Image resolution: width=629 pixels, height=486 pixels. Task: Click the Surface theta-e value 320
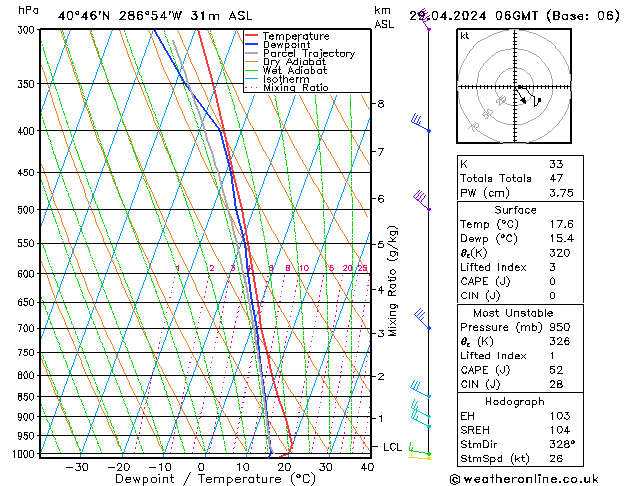point(560,253)
